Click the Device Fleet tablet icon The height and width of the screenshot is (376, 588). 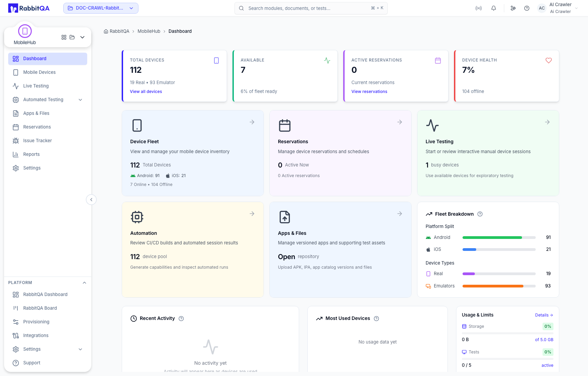(137, 125)
